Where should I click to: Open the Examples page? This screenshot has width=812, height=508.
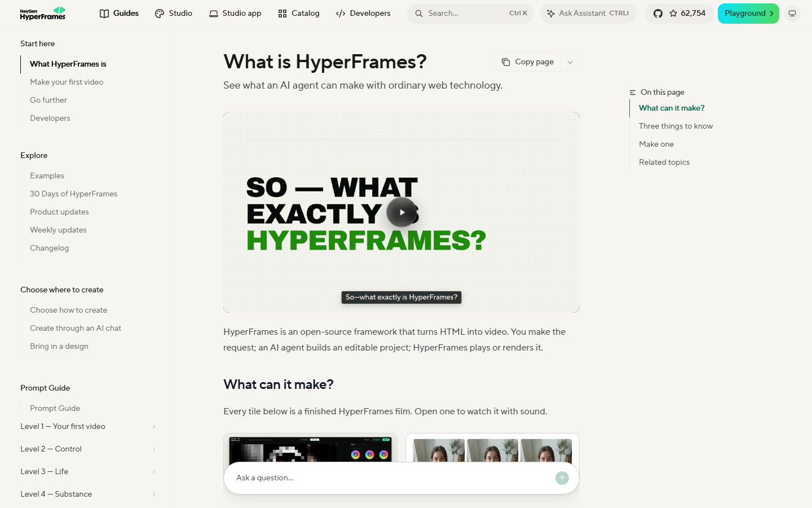click(47, 176)
